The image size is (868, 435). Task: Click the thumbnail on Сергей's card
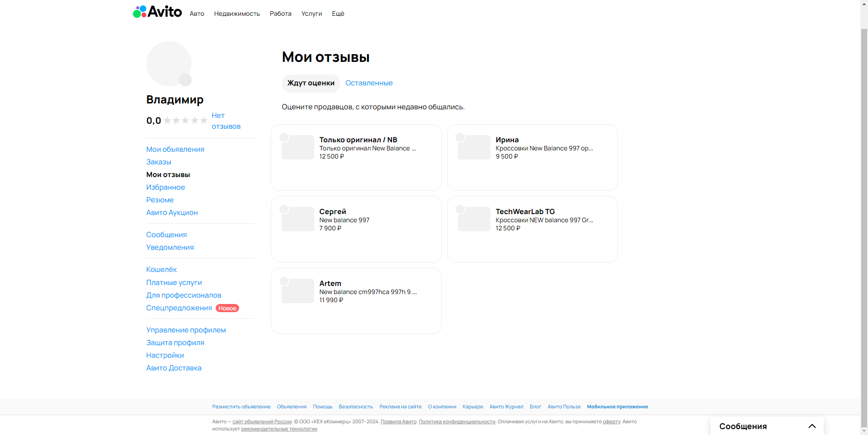[297, 219]
